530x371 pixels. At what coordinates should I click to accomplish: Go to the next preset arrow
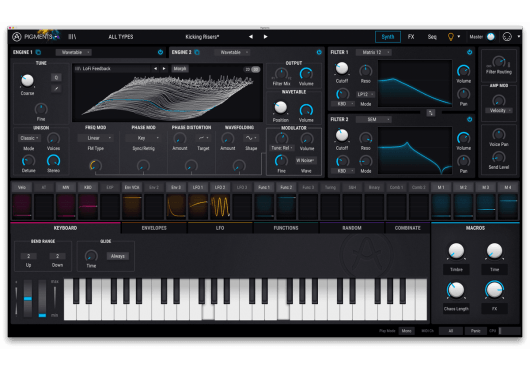[265, 36]
